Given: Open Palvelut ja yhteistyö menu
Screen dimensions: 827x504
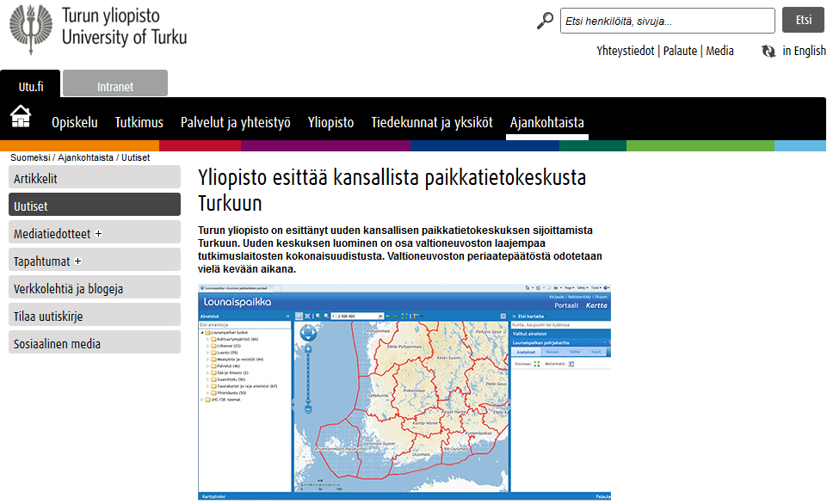Looking at the screenshot, I should click(x=235, y=122).
